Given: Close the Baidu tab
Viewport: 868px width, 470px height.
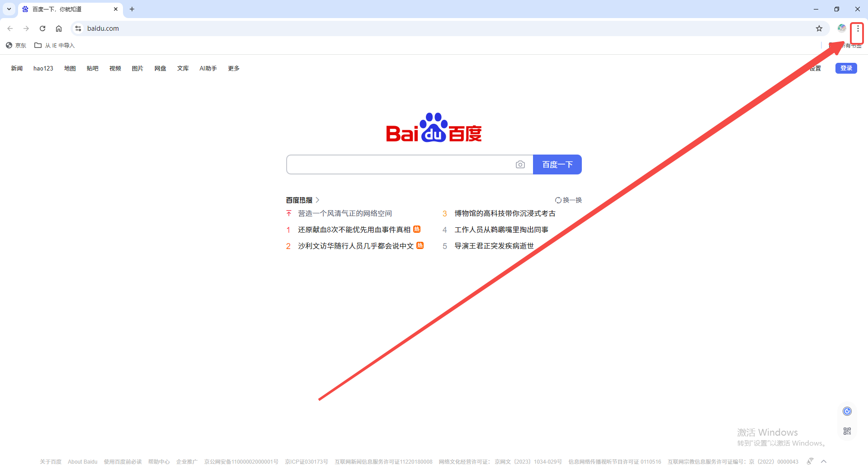Looking at the screenshot, I should click(116, 9).
